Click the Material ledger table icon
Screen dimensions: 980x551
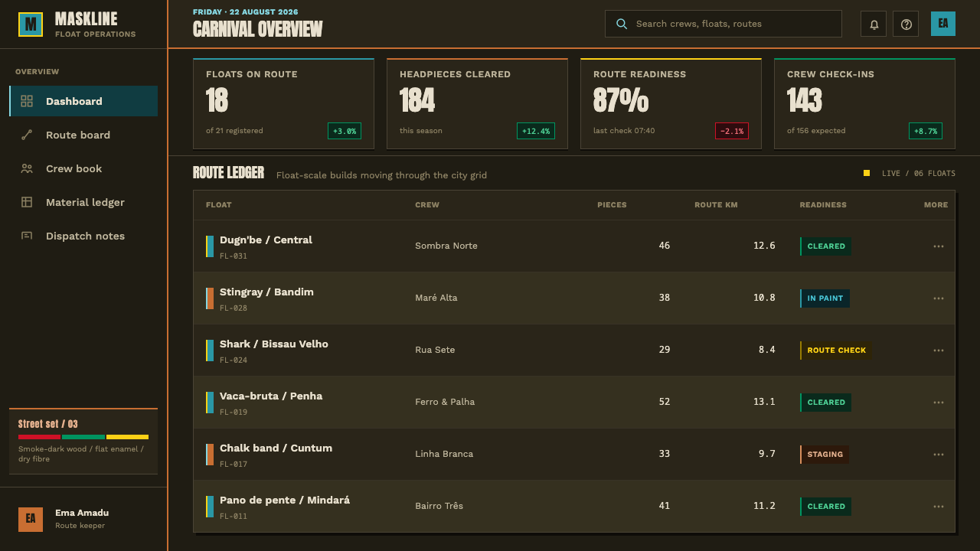(x=27, y=202)
